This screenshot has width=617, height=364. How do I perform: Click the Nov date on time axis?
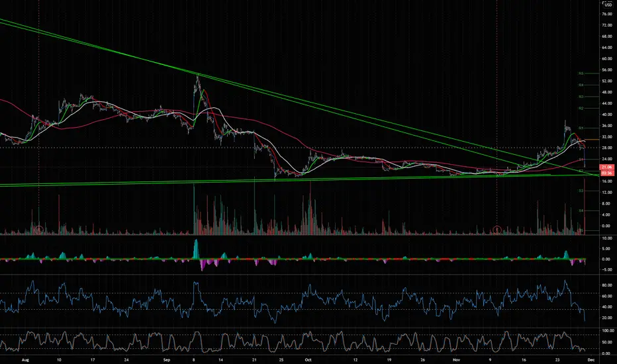coord(456,360)
